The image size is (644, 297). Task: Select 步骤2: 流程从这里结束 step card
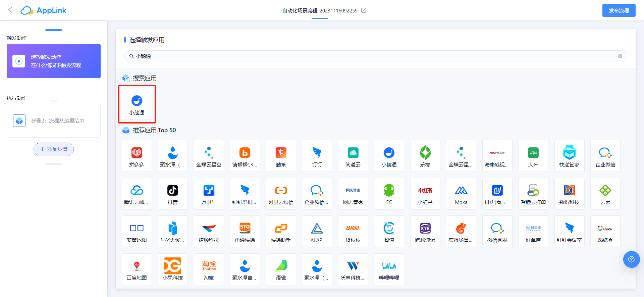coord(54,121)
